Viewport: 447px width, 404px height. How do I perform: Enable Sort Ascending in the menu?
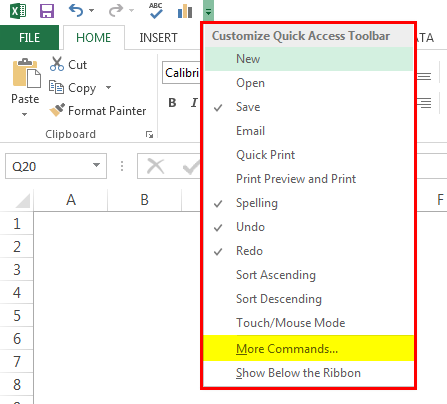309,275
